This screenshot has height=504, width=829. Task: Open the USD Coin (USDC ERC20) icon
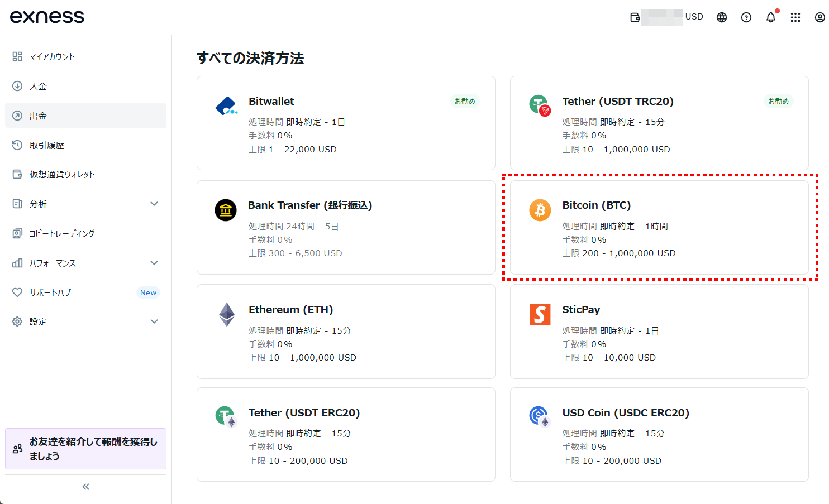coord(539,416)
